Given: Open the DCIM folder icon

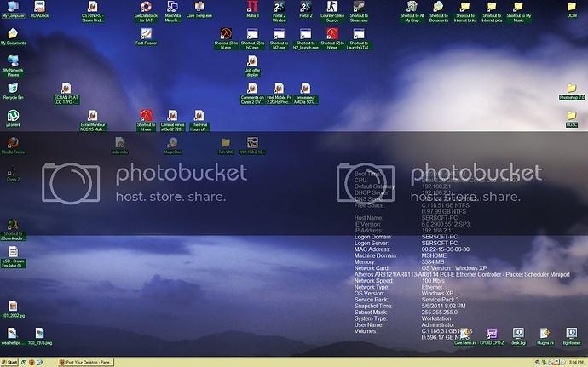Looking at the screenshot, I should [x=572, y=8].
